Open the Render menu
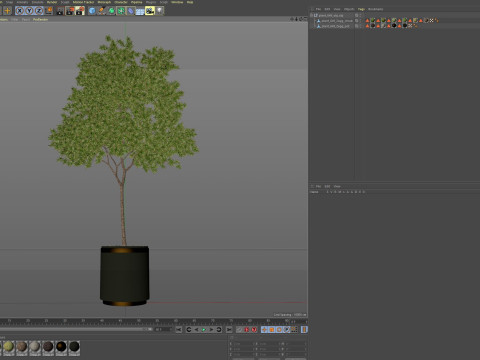480x360 pixels. (52, 2)
